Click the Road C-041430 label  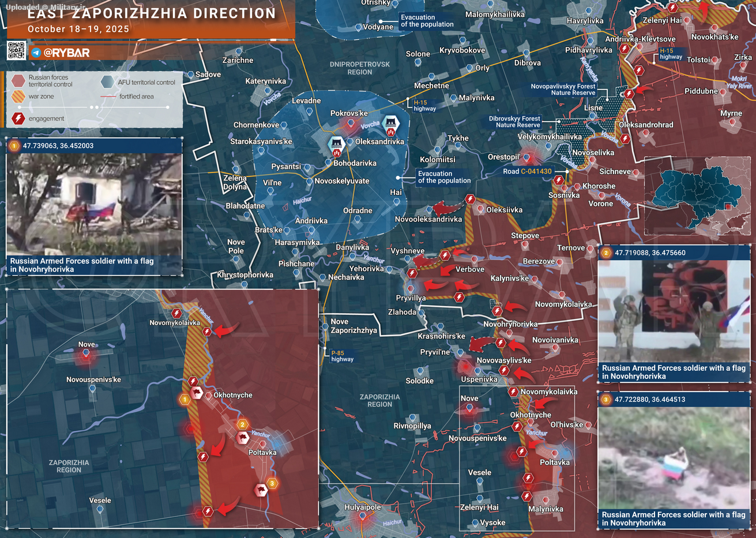pyautogui.click(x=527, y=171)
